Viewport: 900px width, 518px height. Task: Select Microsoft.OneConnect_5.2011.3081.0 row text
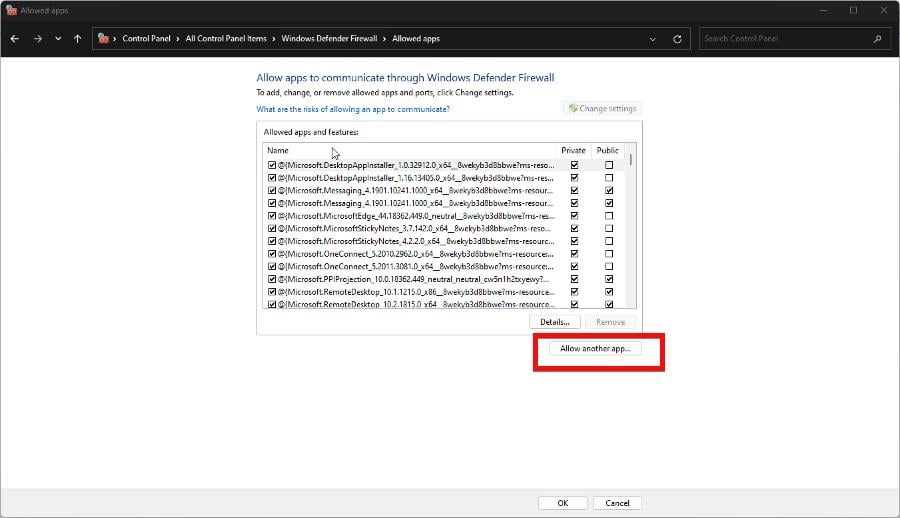pyautogui.click(x=417, y=266)
